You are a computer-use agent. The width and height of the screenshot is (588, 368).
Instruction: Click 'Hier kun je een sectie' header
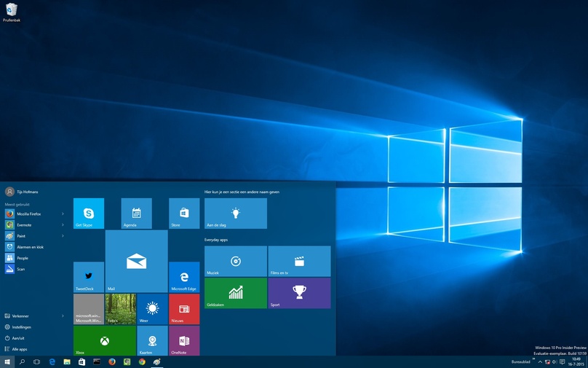242,192
